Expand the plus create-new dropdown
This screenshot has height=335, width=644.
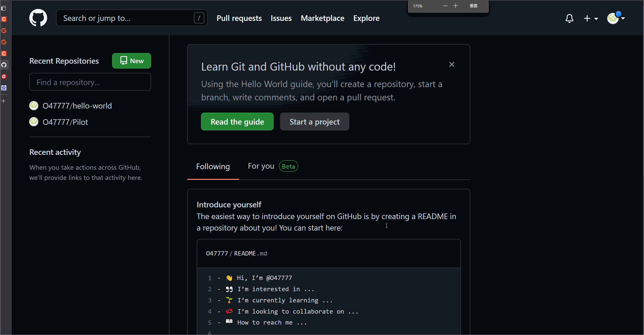591,18
